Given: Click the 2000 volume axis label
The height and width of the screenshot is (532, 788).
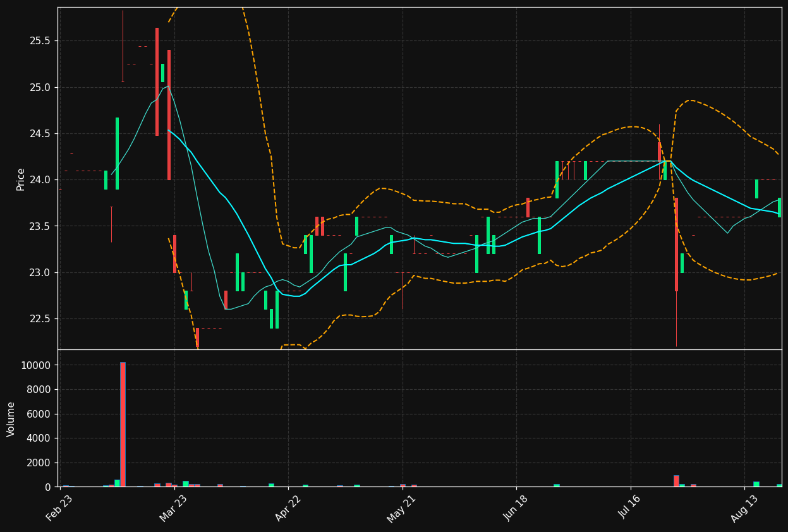Looking at the screenshot, I should (x=39, y=462).
